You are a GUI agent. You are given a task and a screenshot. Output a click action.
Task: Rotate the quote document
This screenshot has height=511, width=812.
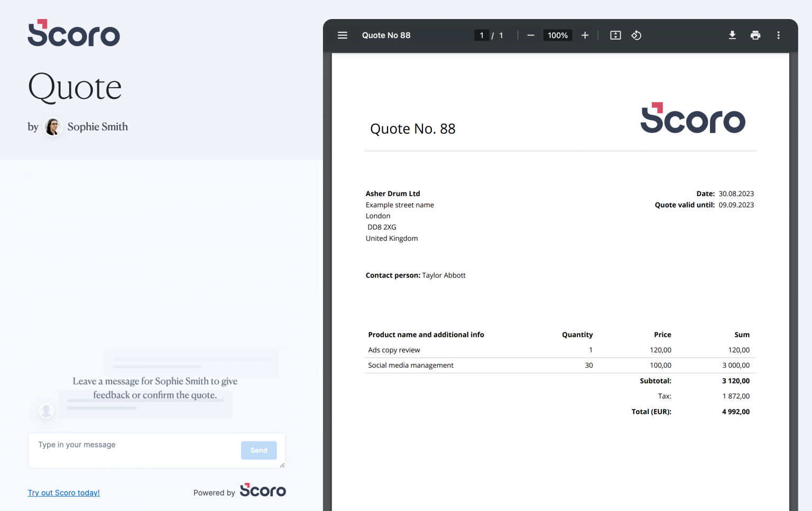coord(636,35)
